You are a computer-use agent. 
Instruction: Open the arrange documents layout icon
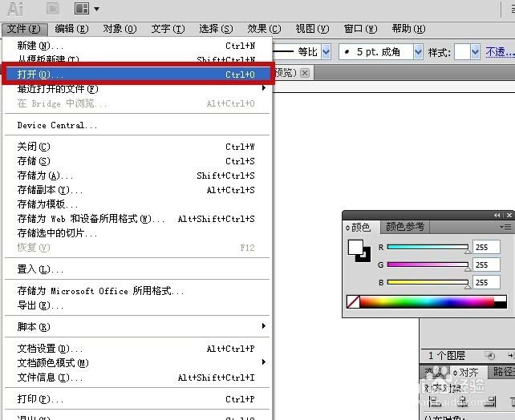82,9
